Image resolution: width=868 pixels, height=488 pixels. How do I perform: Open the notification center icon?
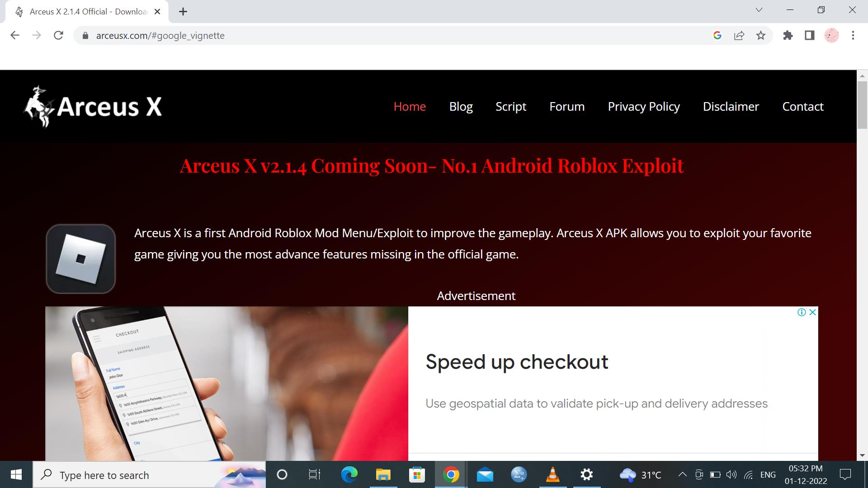coord(845,474)
